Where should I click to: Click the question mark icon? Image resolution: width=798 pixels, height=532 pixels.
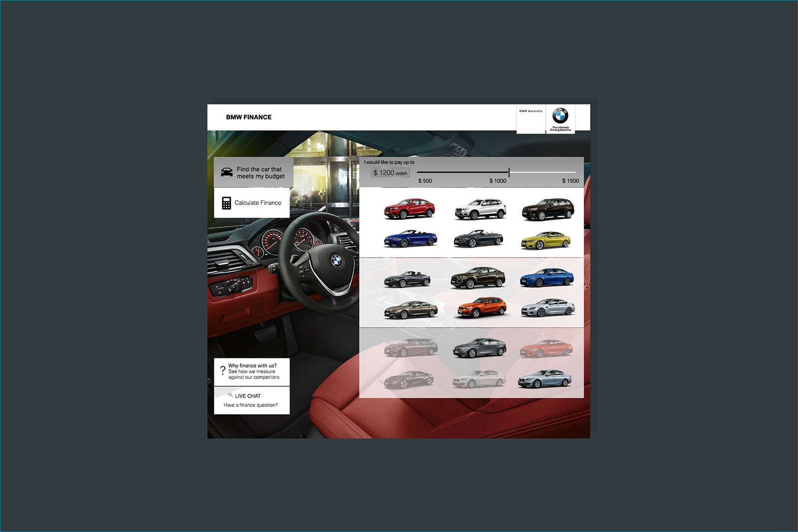222,371
